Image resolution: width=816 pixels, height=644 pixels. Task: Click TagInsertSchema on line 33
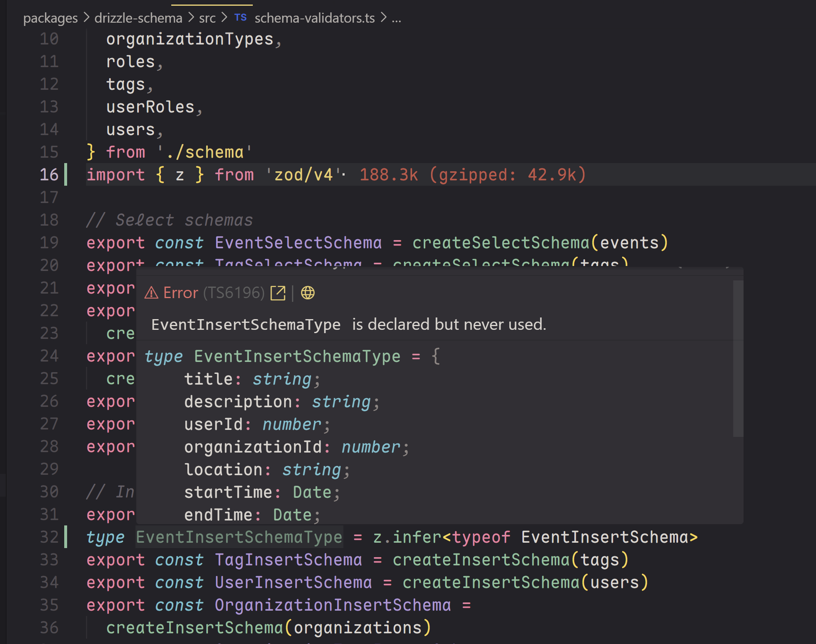pos(288,560)
